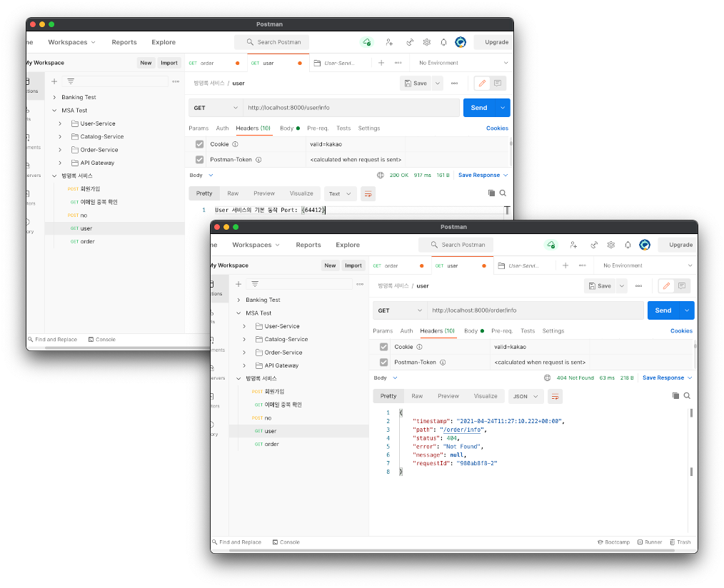Copy response icon in front window
Viewport: 724px width, 588px height.
tap(675, 395)
